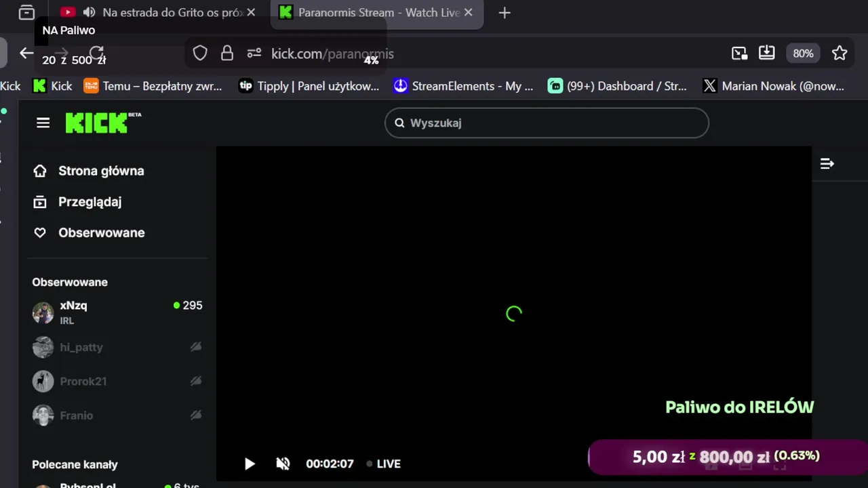Open xNzq's live channel

click(117, 312)
